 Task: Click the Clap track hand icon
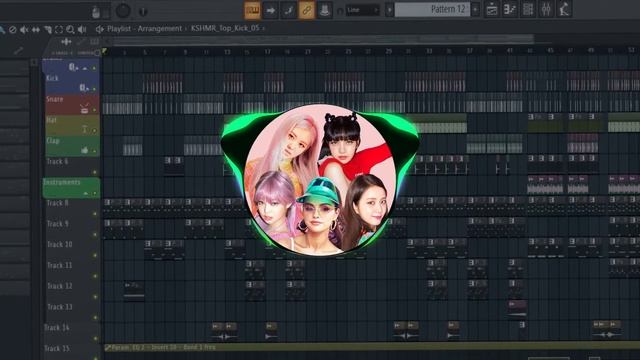[x=84, y=150]
